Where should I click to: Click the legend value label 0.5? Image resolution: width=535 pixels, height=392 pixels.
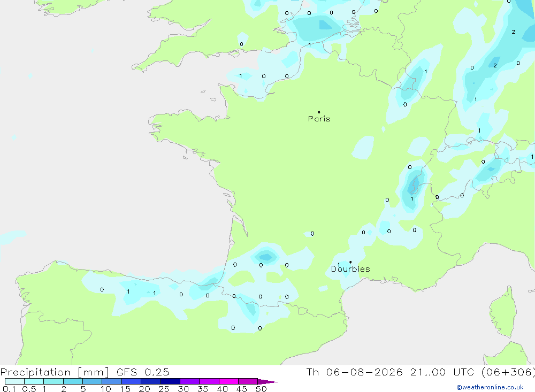29,389
